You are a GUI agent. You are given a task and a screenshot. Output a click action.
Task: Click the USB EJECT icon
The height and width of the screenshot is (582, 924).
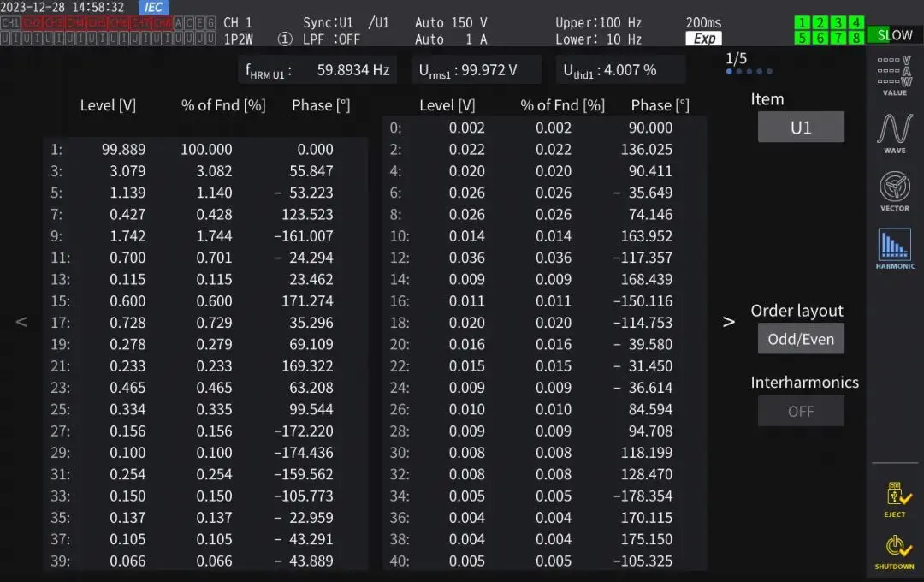coord(894,499)
